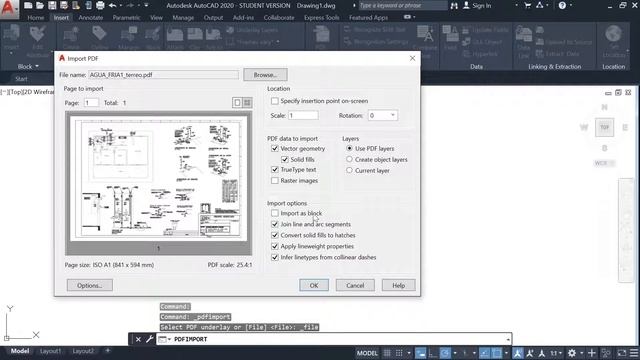The image size is (640, 360).
Task: Switch to the Parametric ribbon tab
Action: pyautogui.click(x=126, y=18)
